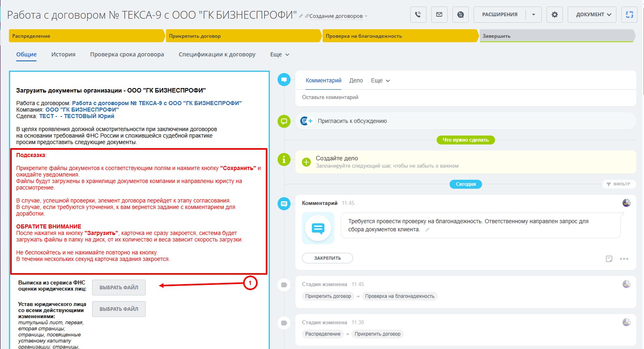Click Пригласить к обсуждению
The image size is (644, 349).
click(x=352, y=121)
